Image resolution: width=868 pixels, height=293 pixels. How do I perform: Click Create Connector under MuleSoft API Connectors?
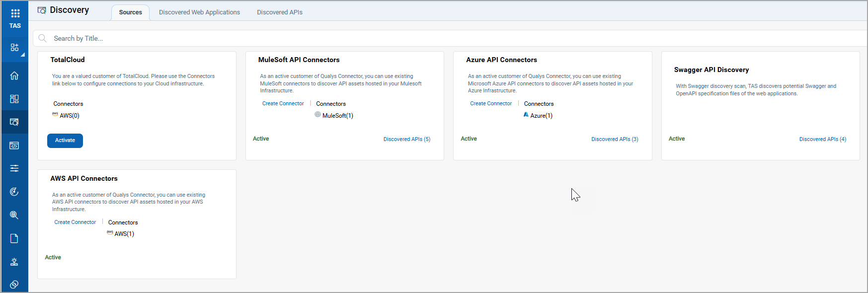tap(283, 104)
